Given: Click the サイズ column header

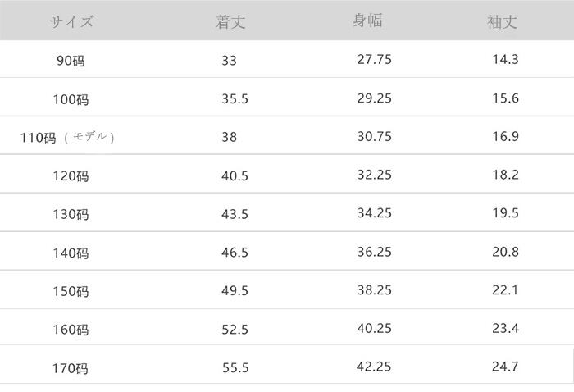Looking at the screenshot, I should pos(71,22).
